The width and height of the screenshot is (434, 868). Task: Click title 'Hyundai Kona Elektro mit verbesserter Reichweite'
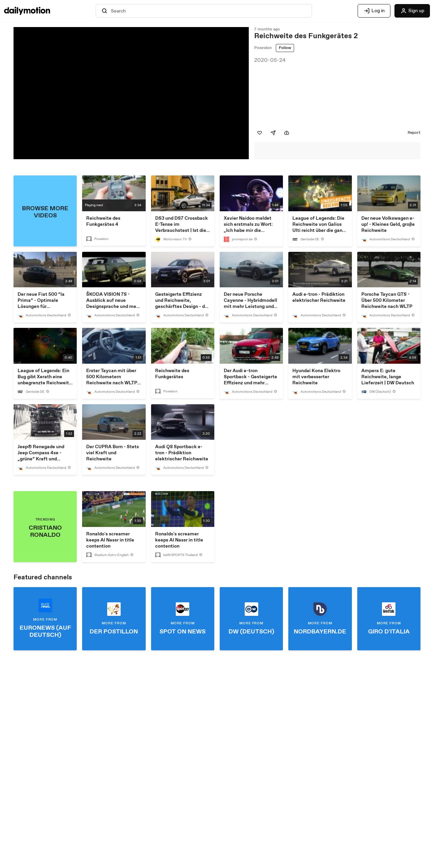[x=316, y=377]
